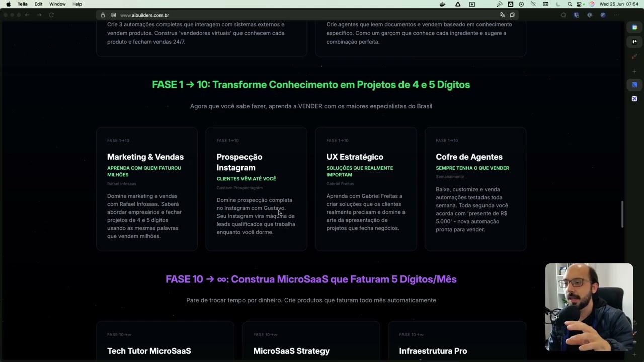Screen dimensions: 644x362
Task: Show the date and time panel
Action: click(619, 4)
